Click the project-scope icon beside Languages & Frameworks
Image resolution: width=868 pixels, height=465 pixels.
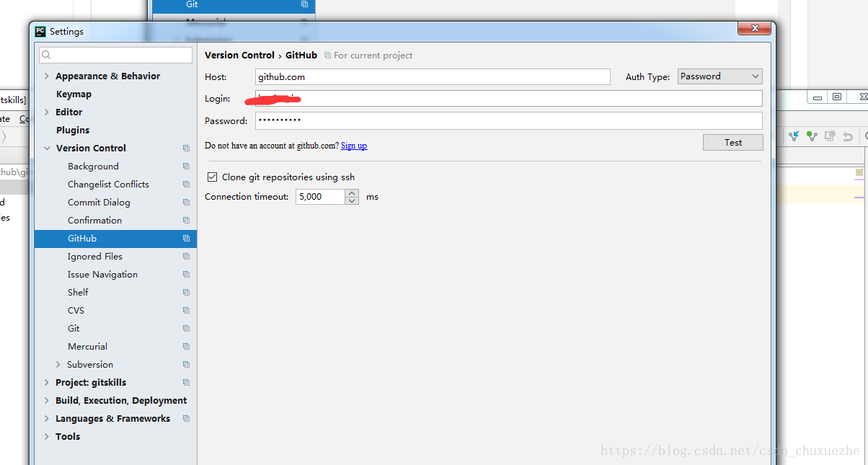click(x=186, y=418)
